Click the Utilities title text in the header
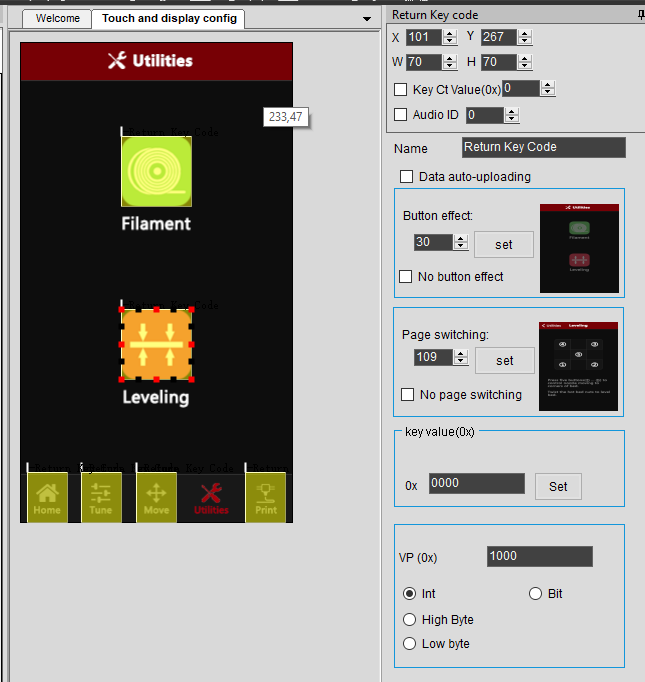645x682 pixels. pyautogui.click(x=163, y=61)
